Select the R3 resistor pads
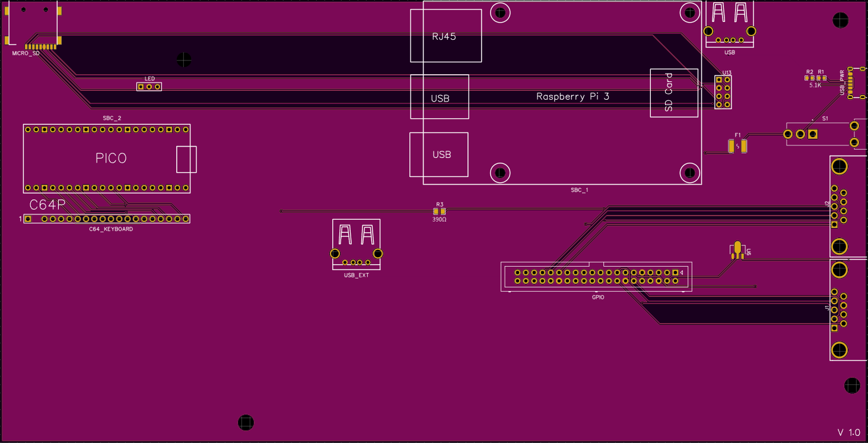 [439, 211]
